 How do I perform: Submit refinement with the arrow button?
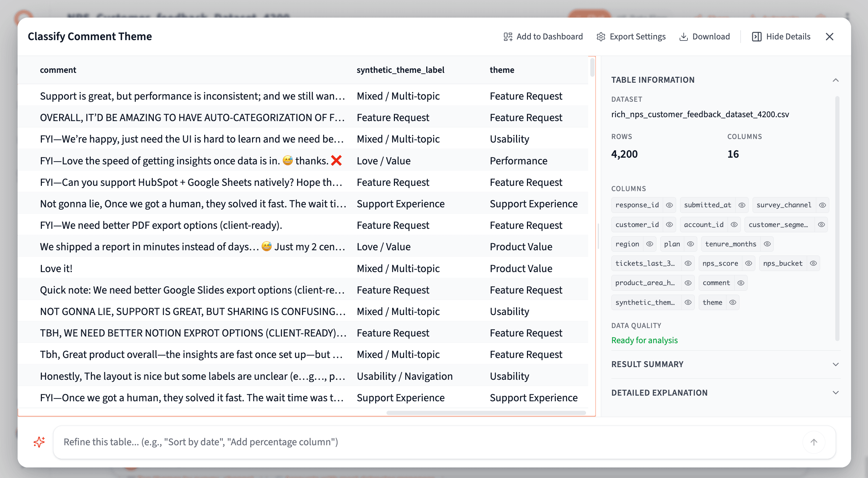(813, 442)
